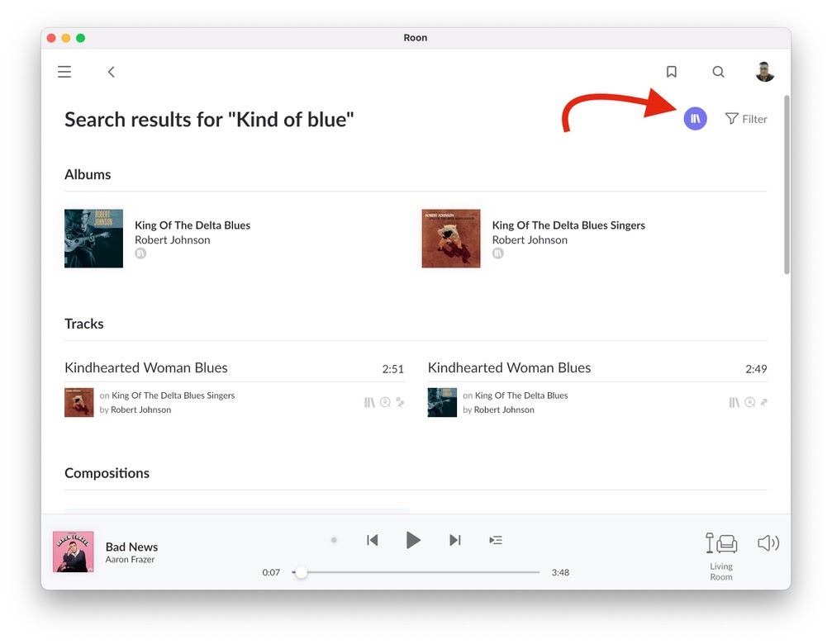Click the 0:07 elapsed time label
The width and height of the screenshot is (832, 644).
(x=271, y=572)
